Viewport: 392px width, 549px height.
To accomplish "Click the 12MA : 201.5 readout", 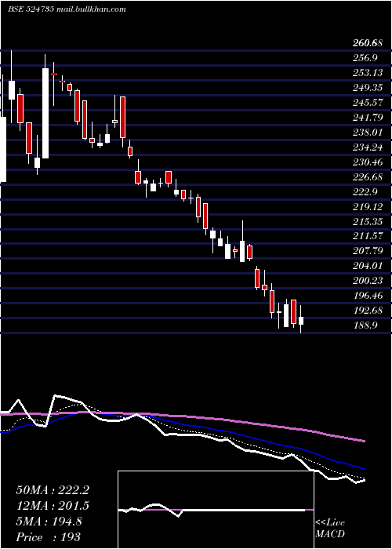I will pos(53,506).
